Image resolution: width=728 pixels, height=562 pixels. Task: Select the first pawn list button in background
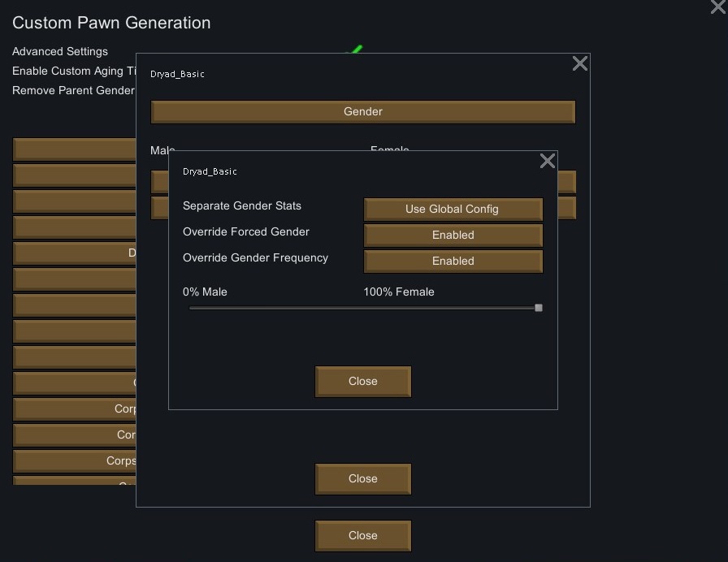(x=74, y=149)
